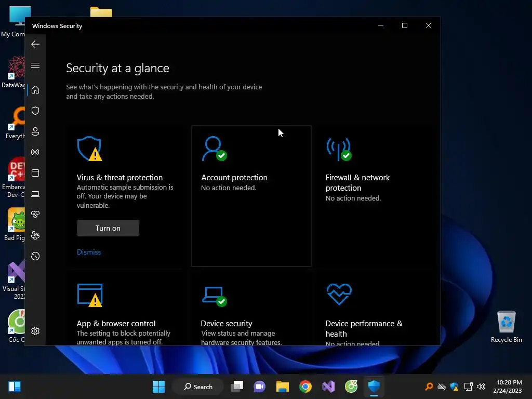Open Family options icon in sidebar

(x=35, y=235)
